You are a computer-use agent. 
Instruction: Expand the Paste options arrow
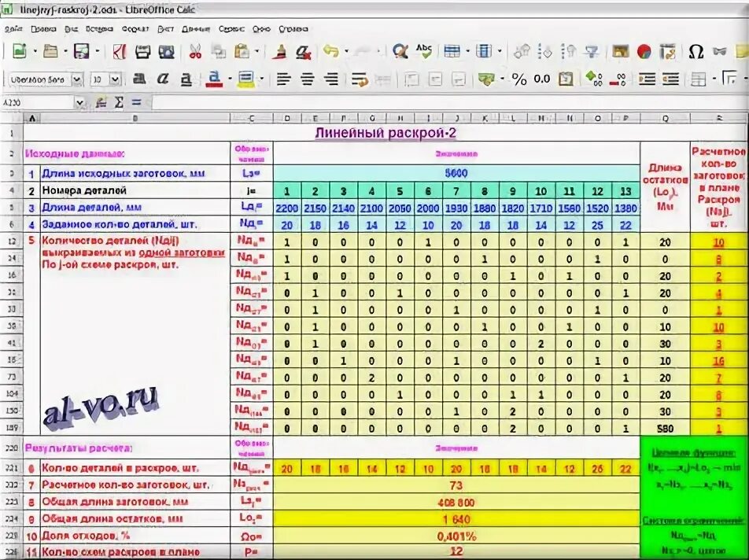pyautogui.click(x=257, y=51)
